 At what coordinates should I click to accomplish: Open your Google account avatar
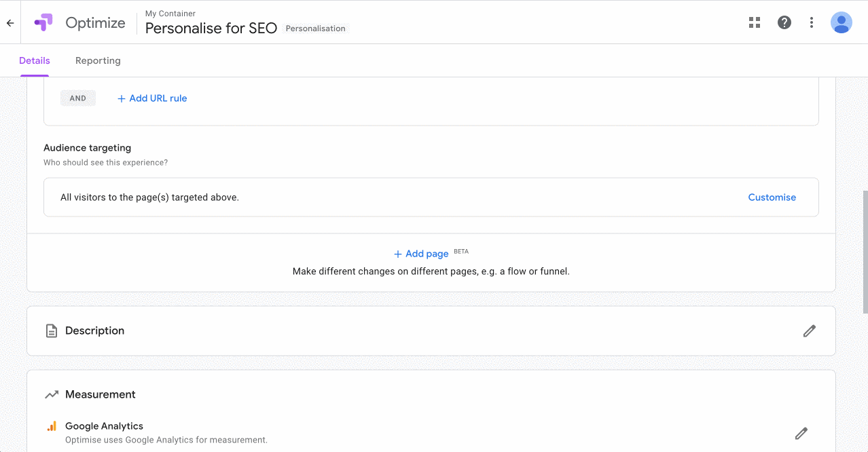pos(841,22)
